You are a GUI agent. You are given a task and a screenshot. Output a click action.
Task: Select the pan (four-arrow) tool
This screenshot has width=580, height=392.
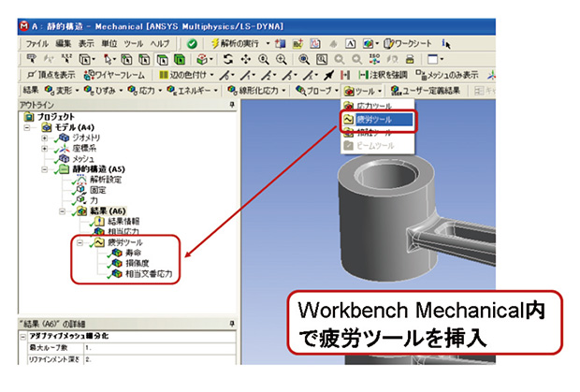pyautogui.click(x=246, y=59)
